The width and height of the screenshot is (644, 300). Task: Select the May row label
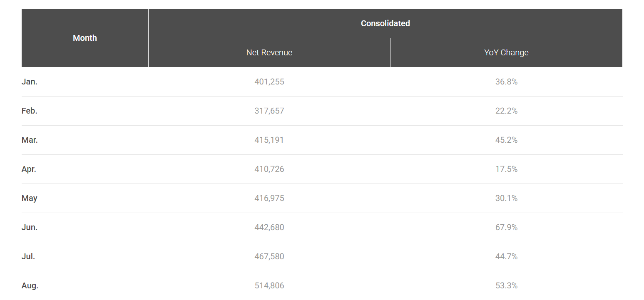[30, 198]
